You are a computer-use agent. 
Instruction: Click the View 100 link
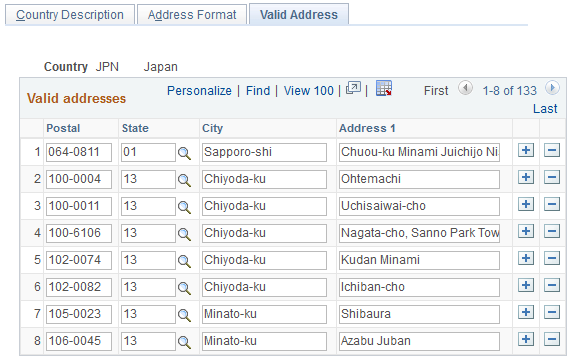[308, 91]
